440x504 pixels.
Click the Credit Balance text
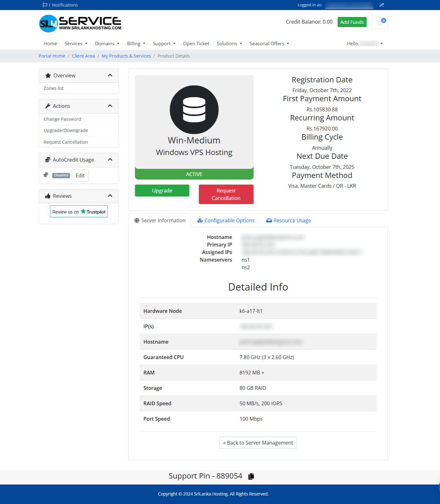click(x=309, y=22)
